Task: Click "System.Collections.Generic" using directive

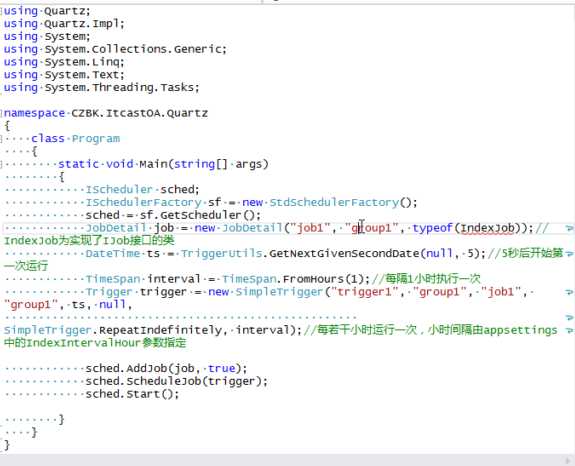Action: pyautogui.click(x=133, y=49)
